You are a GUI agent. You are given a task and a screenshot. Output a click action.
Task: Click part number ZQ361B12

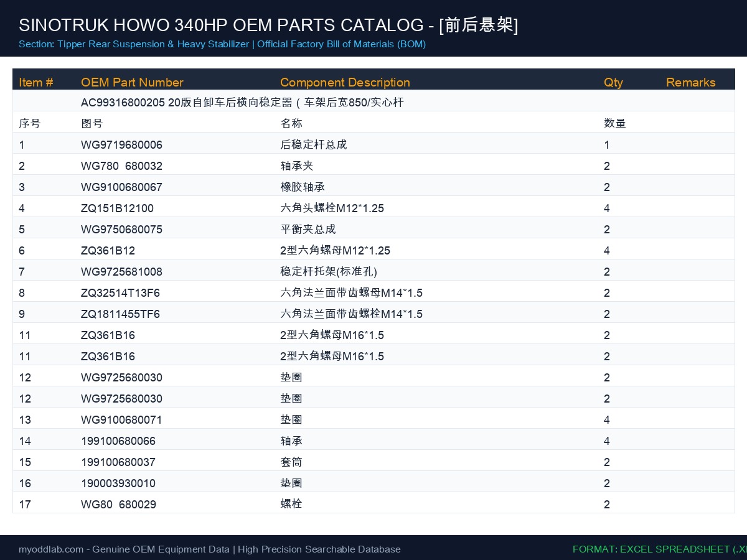[x=108, y=251]
